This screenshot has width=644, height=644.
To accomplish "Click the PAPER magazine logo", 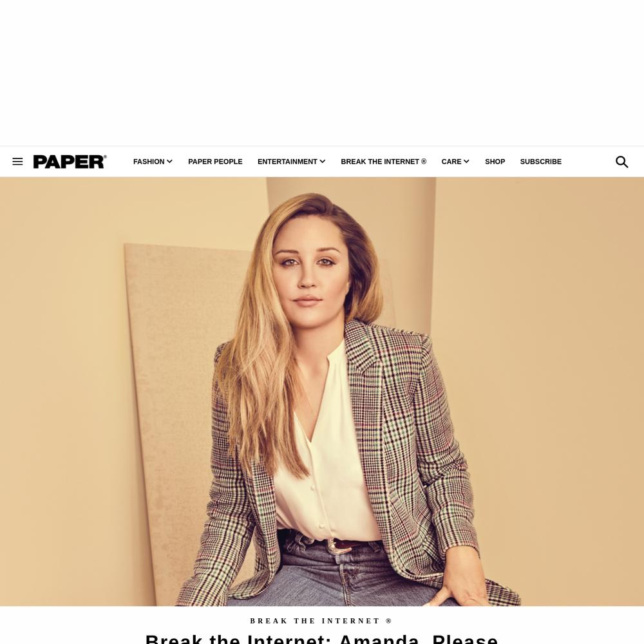I will click(70, 162).
